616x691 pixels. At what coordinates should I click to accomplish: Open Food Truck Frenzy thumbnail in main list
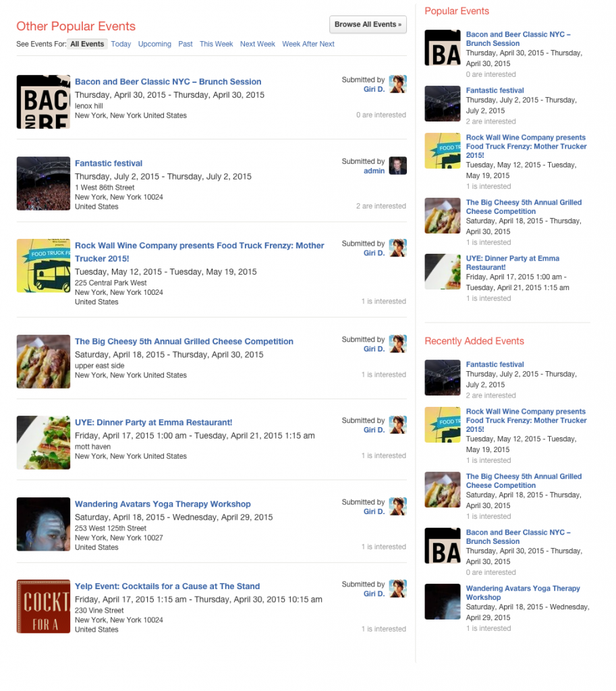(43, 266)
